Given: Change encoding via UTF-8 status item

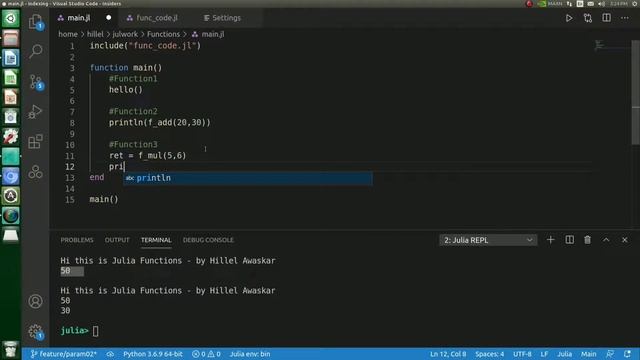Looking at the screenshot, I should (522, 354).
